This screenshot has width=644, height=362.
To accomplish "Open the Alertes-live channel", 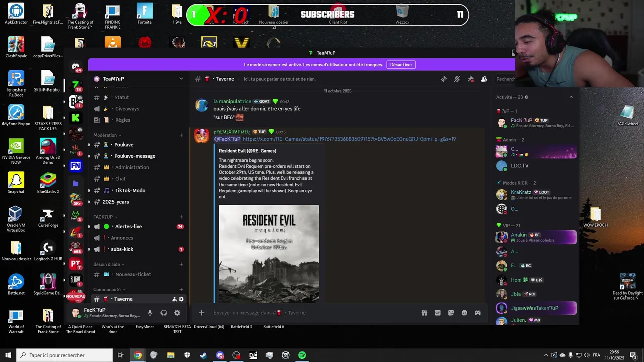I will tap(138, 227).
